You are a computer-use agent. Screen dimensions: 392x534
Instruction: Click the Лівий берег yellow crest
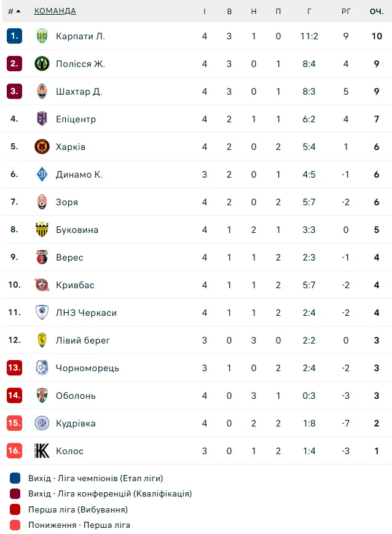click(x=42, y=340)
